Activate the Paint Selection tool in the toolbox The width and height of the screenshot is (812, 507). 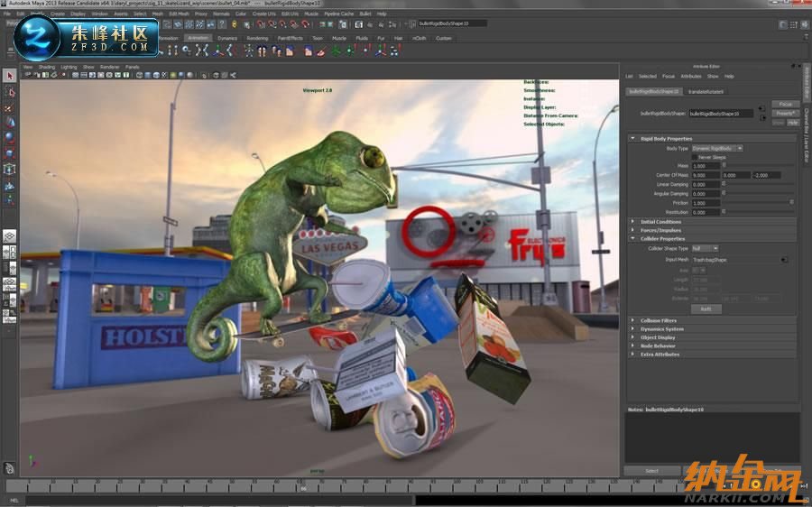point(9,107)
